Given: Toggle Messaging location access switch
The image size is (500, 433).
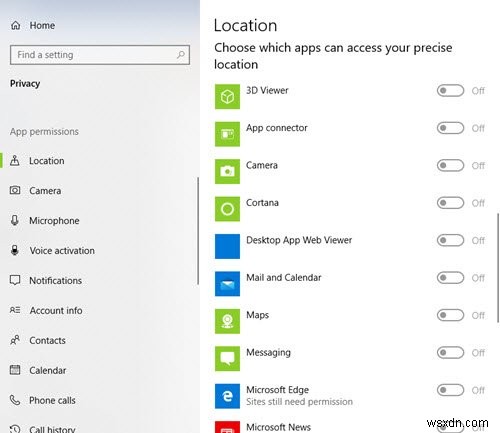Looking at the screenshot, I should 450,352.
